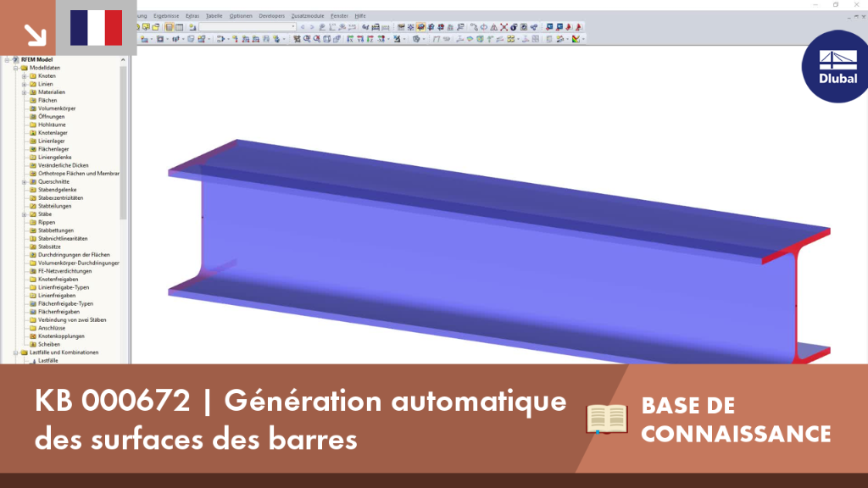The height and width of the screenshot is (488, 868).
Task: Click the white diagonal arrow icon
Action: pos(36,34)
